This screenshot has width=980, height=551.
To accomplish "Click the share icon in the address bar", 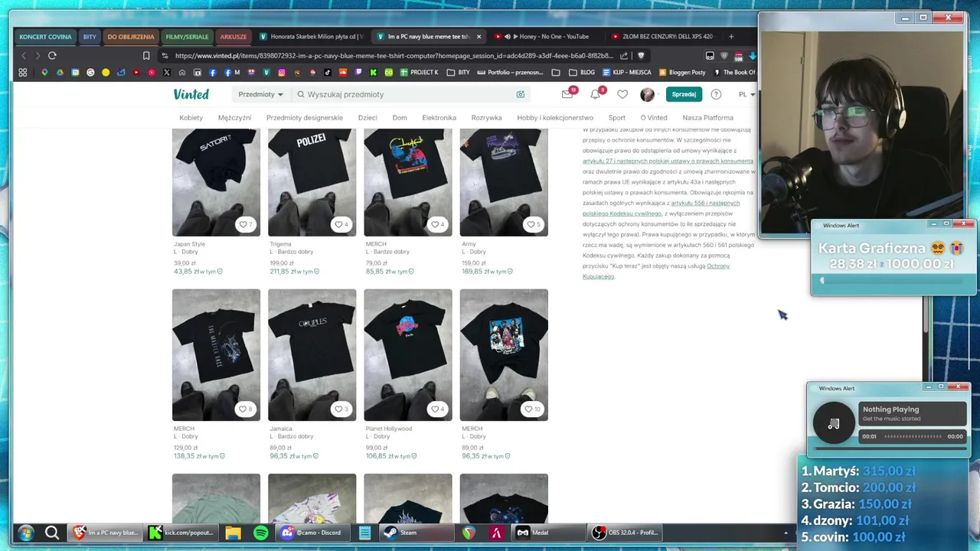I will [x=624, y=56].
